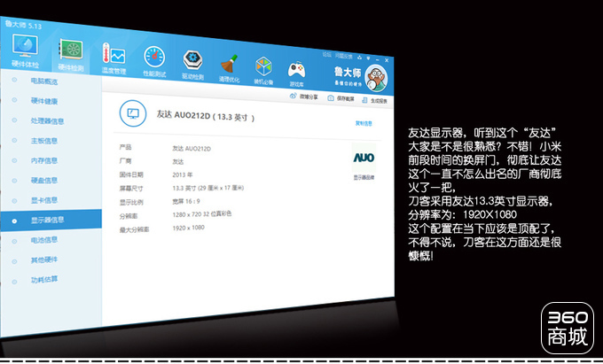Select 电池信息 in the sidebar
Image resolution: width=603 pixels, height=364 pixels.
pyautogui.click(x=44, y=240)
